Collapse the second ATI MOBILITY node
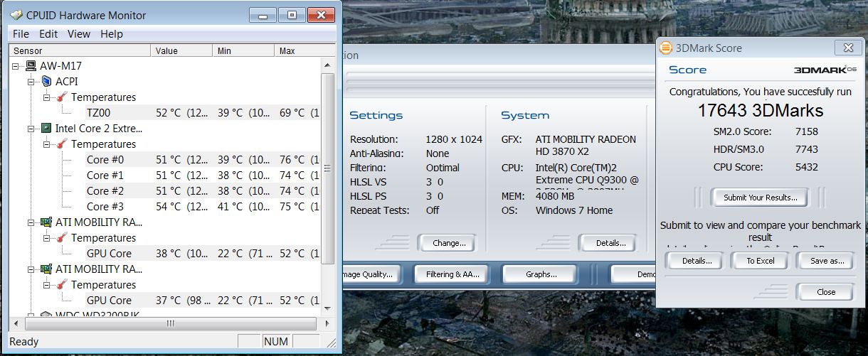The width and height of the screenshot is (868, 356). point(31,269)
